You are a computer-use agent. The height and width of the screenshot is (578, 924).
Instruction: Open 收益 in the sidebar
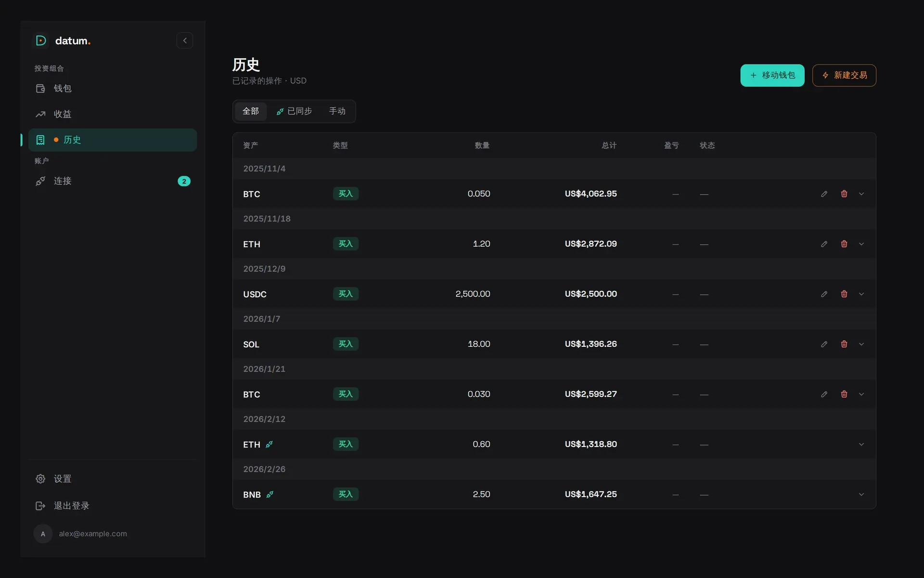tap(113, 114)
